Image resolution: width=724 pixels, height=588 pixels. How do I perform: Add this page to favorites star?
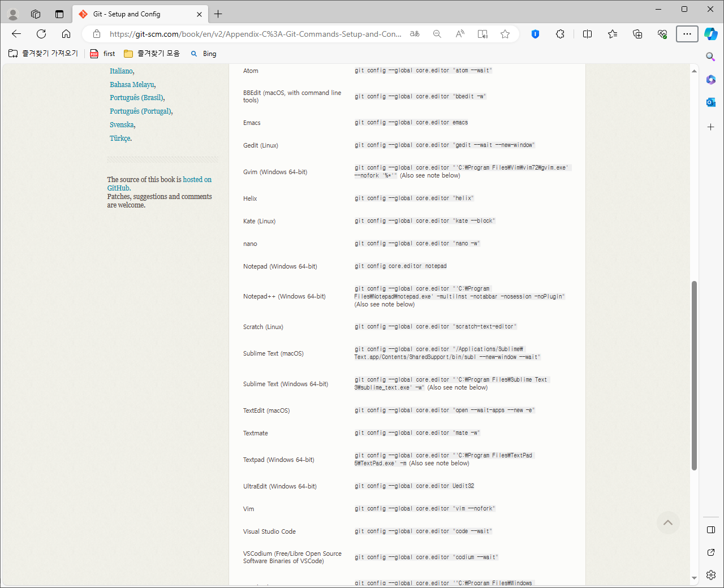click(x=505, y=34)
